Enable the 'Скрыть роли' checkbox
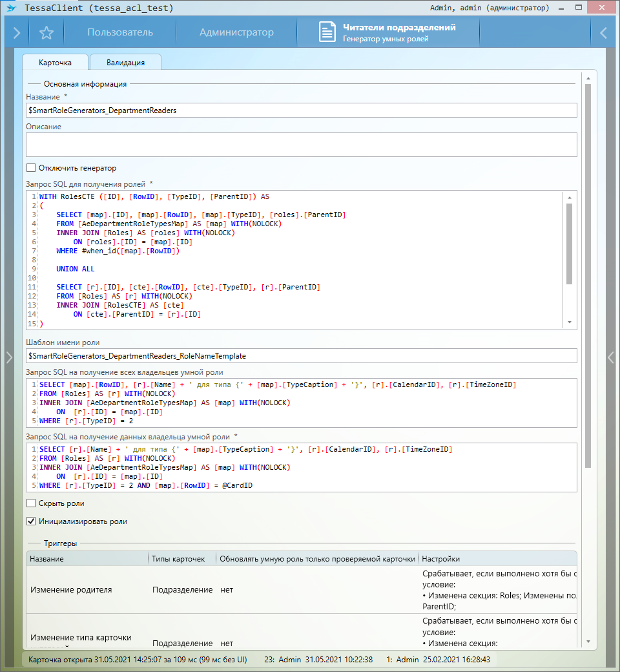The width and height of the screenshot is (620, 672). pos(31,503)
